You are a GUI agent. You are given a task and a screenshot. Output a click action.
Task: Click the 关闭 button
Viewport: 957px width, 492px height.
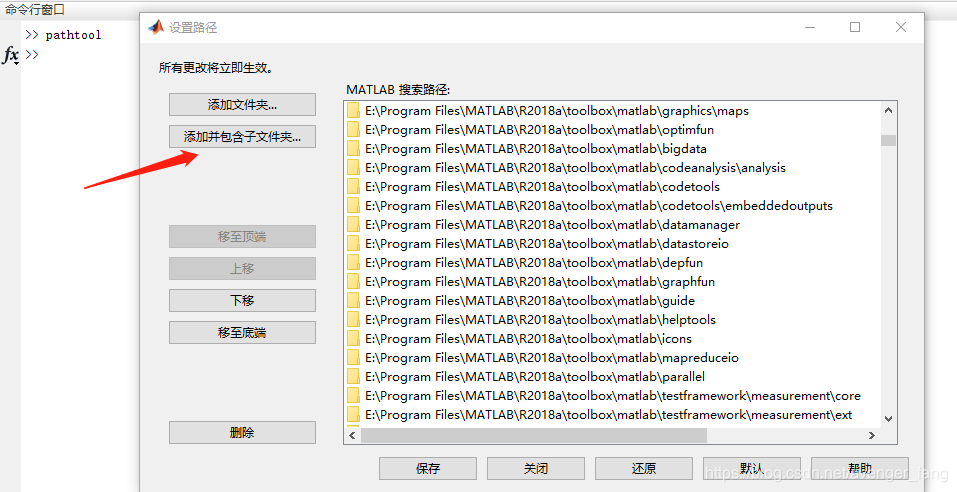(x=536, y=468)
